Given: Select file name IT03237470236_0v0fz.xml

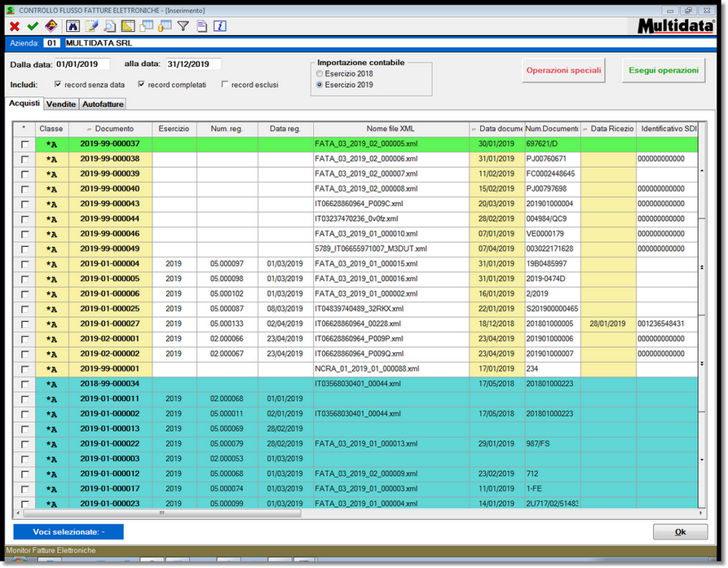Looking at the screenshot, I should click(356, 219).
